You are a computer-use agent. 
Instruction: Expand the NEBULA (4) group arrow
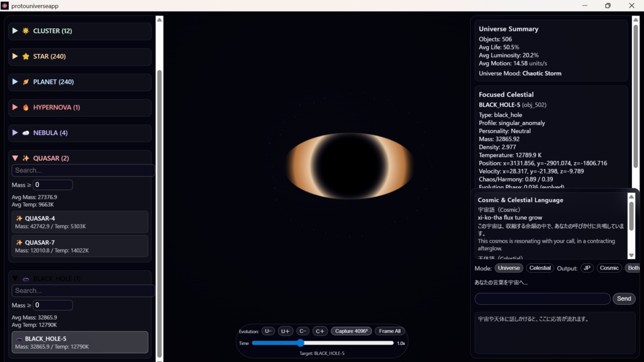click(x=15, y=133)
